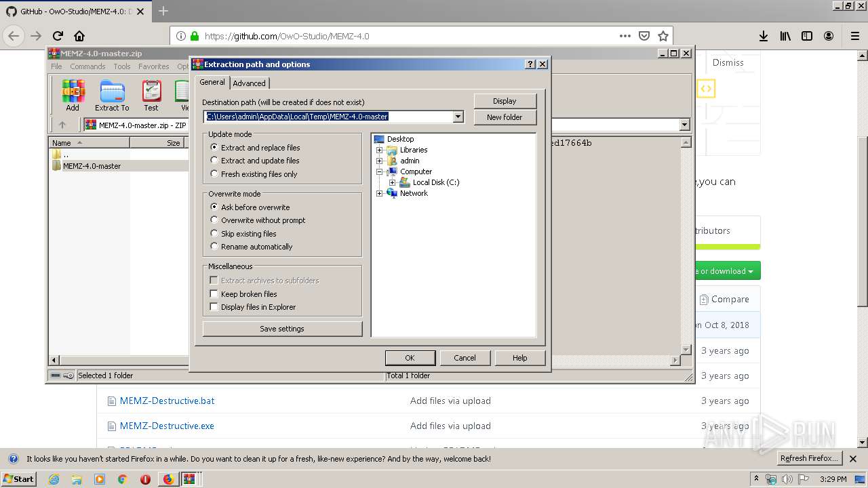Image resolution: width=868 pixels, height=488 pixels.
Task: Open GitHub clone or download dropdown
Action: point(727,271)
